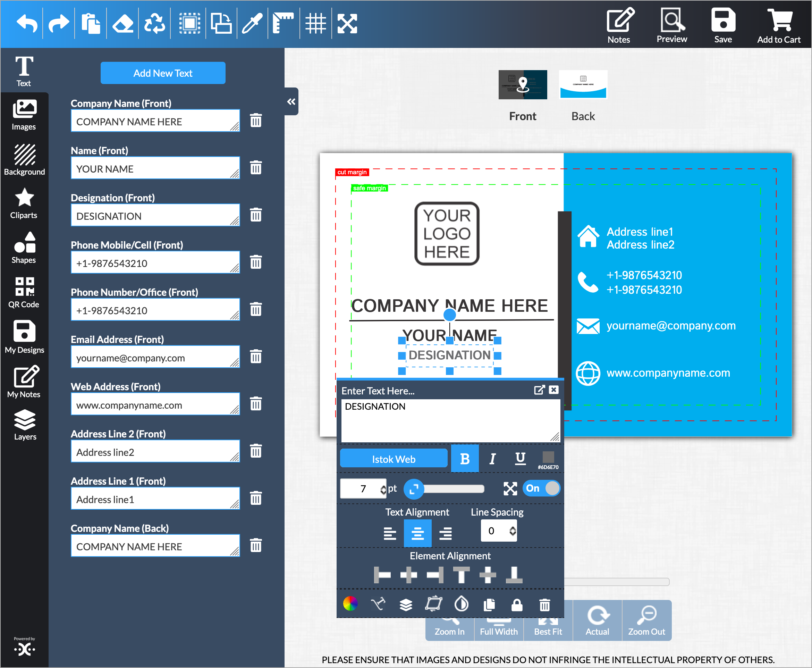Click the rainbow color wheel icon

(350, 604)
